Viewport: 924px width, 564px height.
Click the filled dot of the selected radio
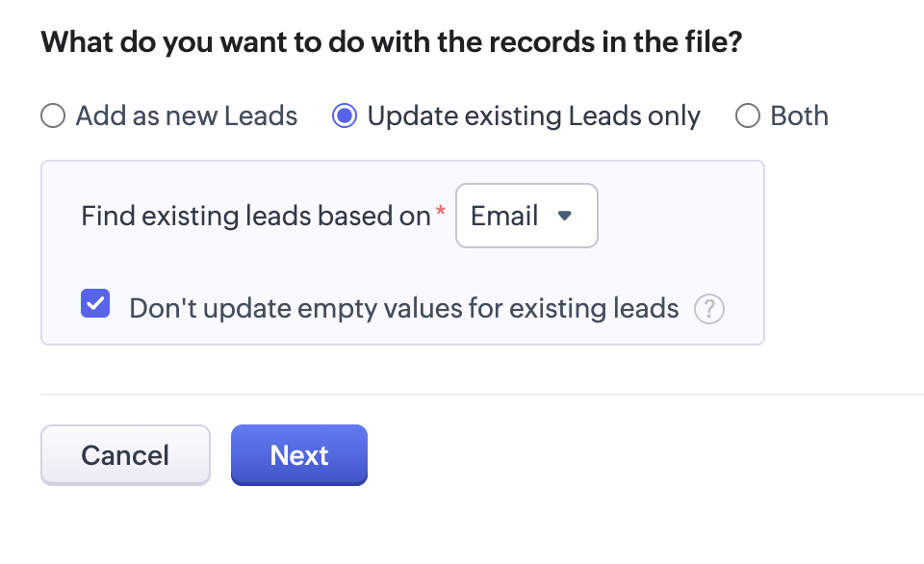coord(345,116)
